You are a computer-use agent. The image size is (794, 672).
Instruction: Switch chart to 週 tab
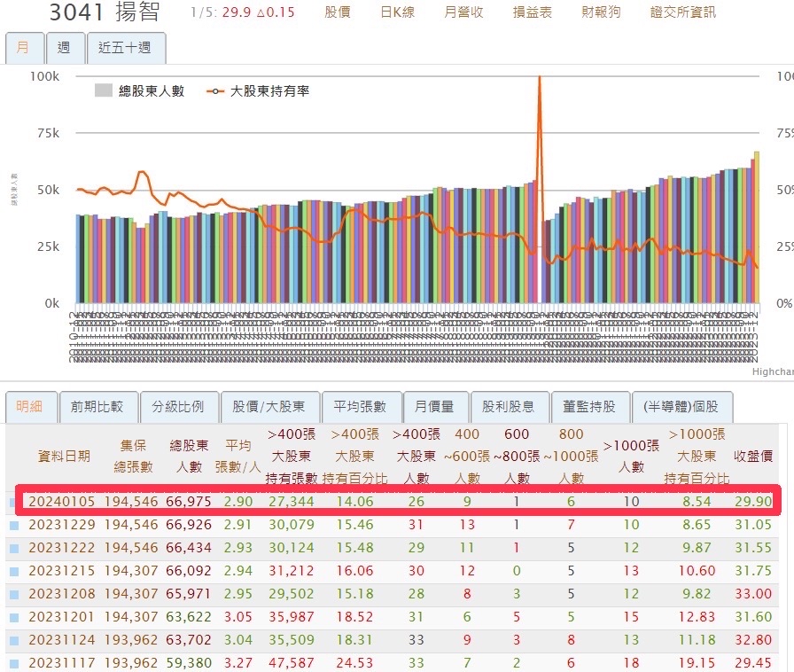64,48
